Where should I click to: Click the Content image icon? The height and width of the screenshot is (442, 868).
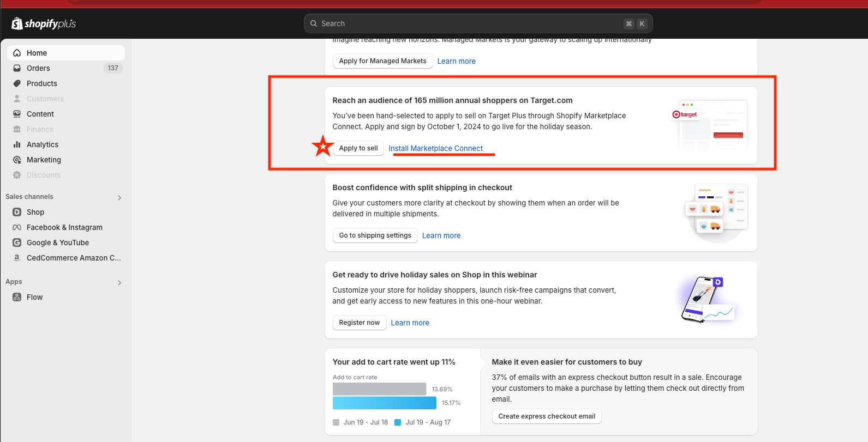(x=17, y=114)
